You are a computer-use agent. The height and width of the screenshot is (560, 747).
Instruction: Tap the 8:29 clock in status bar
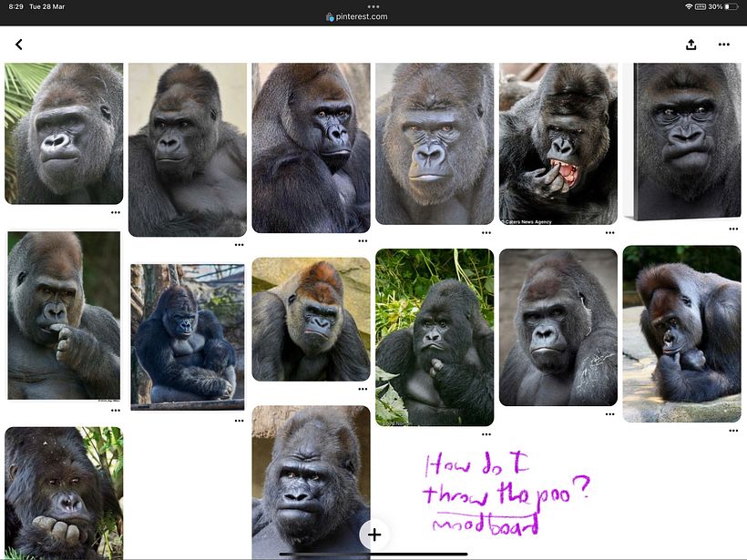coord(16,6)
